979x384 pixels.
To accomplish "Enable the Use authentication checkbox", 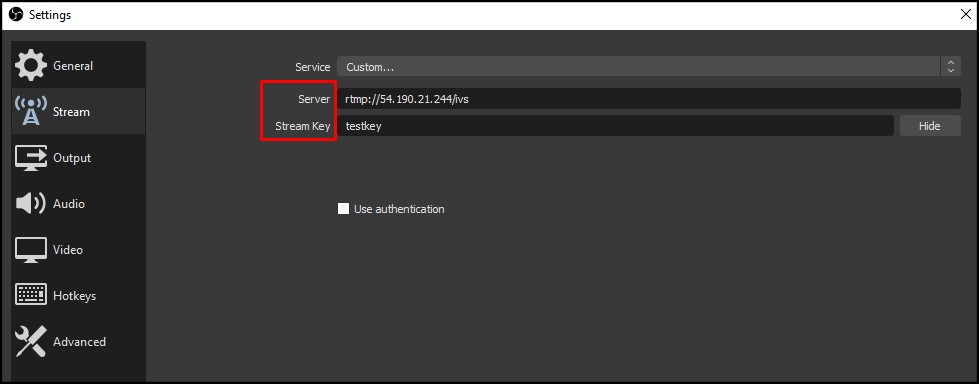I will (x=343, y=209).
